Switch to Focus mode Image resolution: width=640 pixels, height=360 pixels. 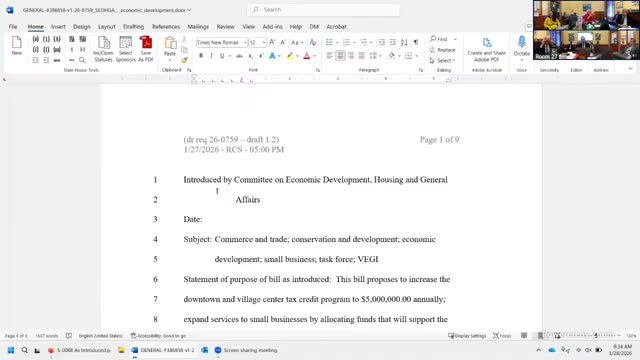[502, 336]
